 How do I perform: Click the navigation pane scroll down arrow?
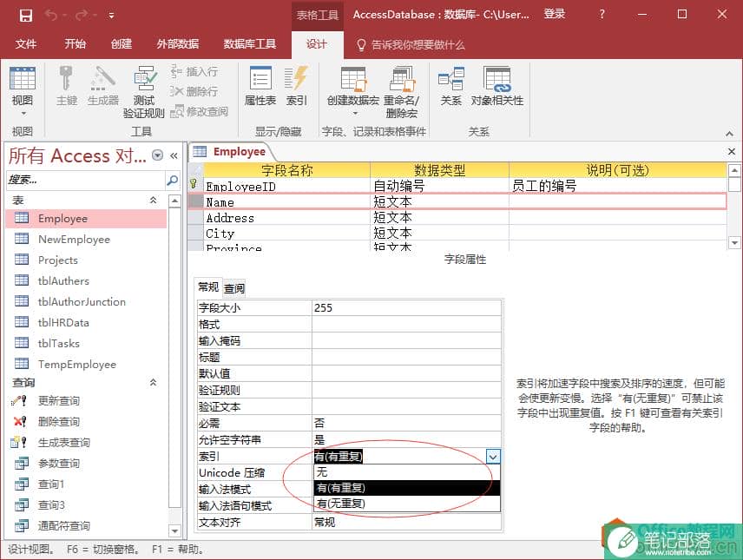(x=174, y=530)
